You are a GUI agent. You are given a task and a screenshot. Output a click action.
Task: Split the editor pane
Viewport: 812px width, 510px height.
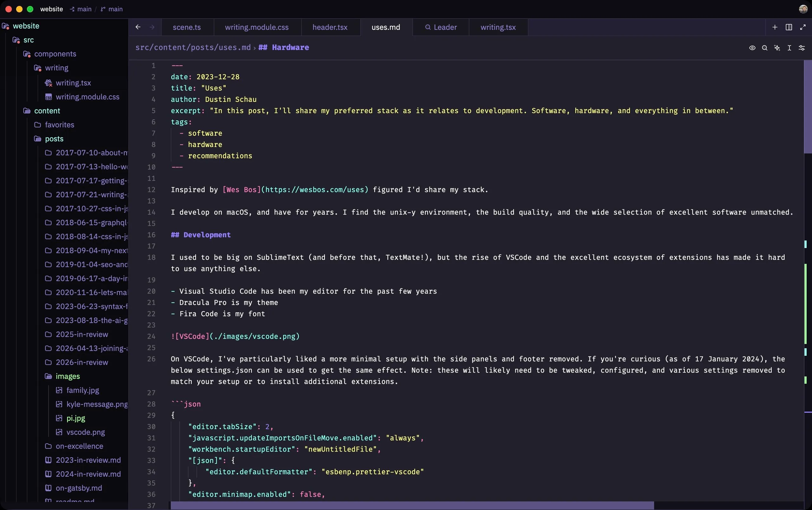[x=789, y=27]
